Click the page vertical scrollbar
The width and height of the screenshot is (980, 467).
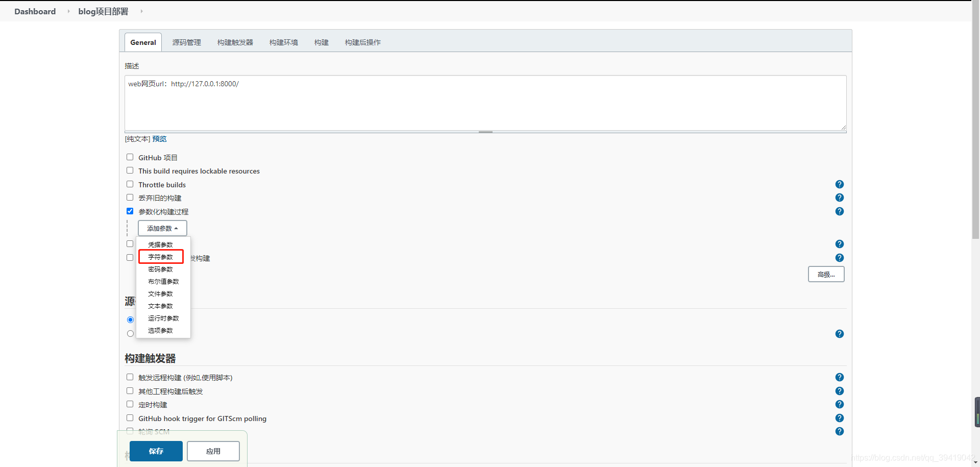click(975, 120)
